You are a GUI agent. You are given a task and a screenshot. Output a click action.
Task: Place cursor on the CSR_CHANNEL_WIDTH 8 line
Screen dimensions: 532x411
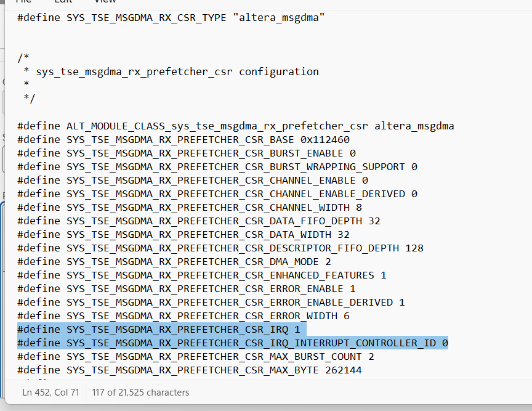pyautogui.click(x=189, y=208)
